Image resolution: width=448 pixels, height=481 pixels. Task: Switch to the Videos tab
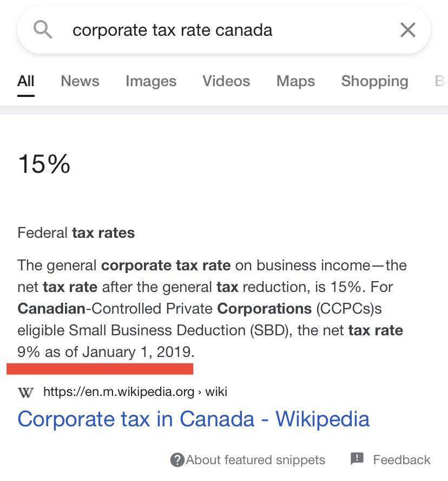pos(226,81)
